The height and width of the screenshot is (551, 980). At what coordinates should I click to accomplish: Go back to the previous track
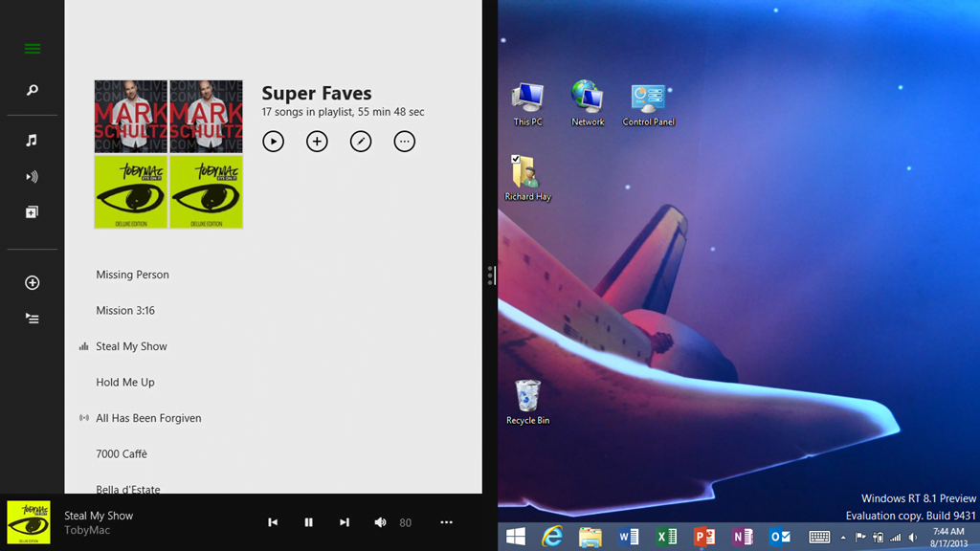pos(273,522)
